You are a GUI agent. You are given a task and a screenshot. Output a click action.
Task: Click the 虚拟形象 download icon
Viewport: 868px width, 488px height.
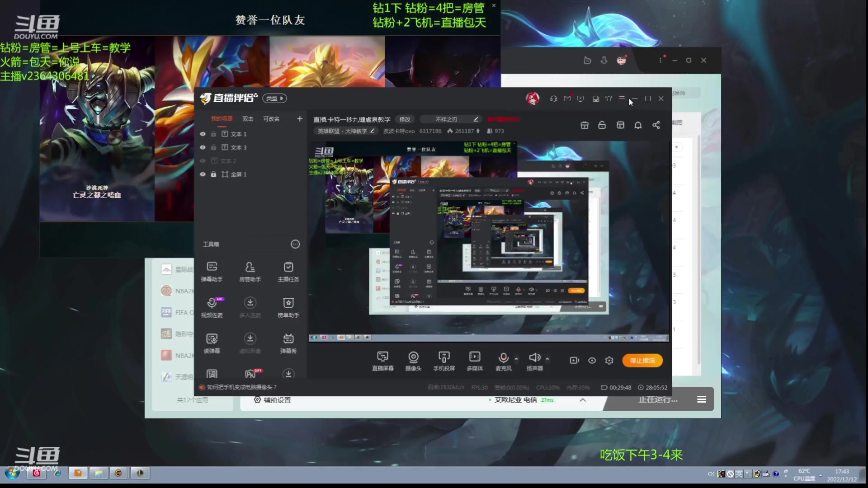coord(250,338)
